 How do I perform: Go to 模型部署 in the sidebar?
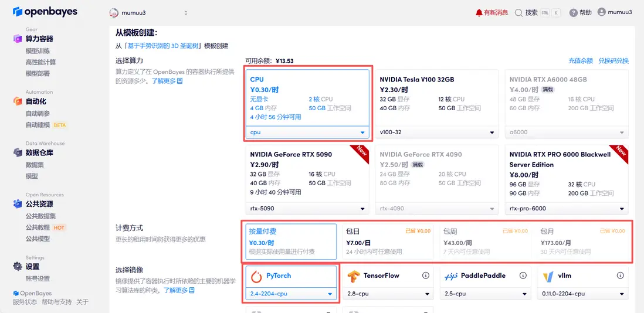38,73
